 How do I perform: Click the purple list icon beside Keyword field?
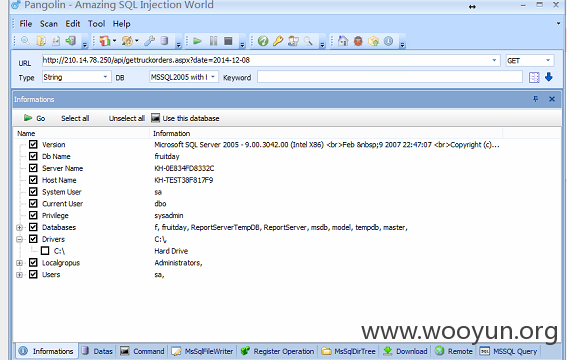[534, 77]
